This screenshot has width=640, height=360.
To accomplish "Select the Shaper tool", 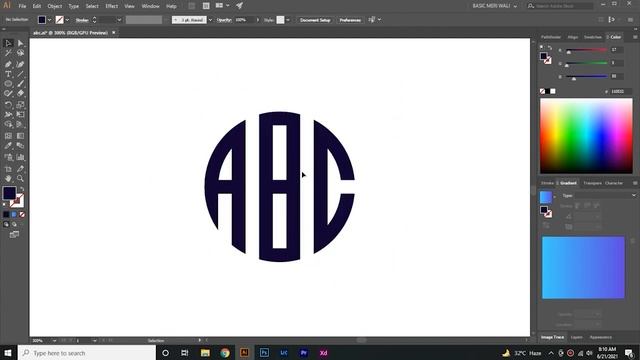I will click(8, 93).
